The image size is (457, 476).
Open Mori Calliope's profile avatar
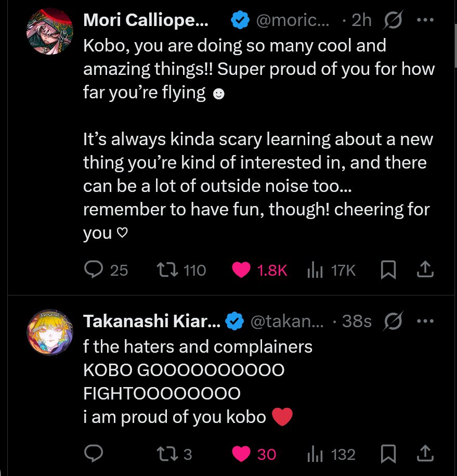point(49,31)
